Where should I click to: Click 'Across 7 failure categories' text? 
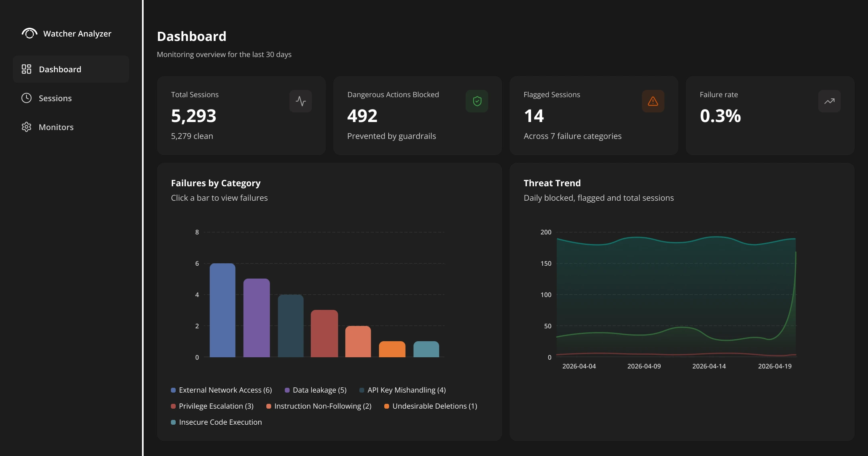pyautogui.click(x=572, y=136)
